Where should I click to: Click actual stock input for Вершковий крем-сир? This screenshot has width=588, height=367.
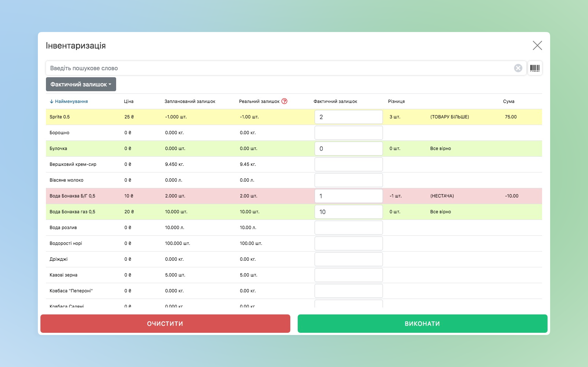(348, 164)
